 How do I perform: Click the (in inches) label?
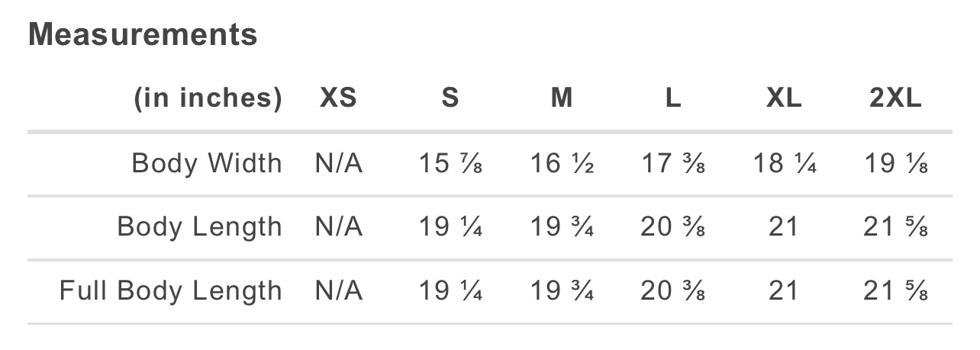208,99
